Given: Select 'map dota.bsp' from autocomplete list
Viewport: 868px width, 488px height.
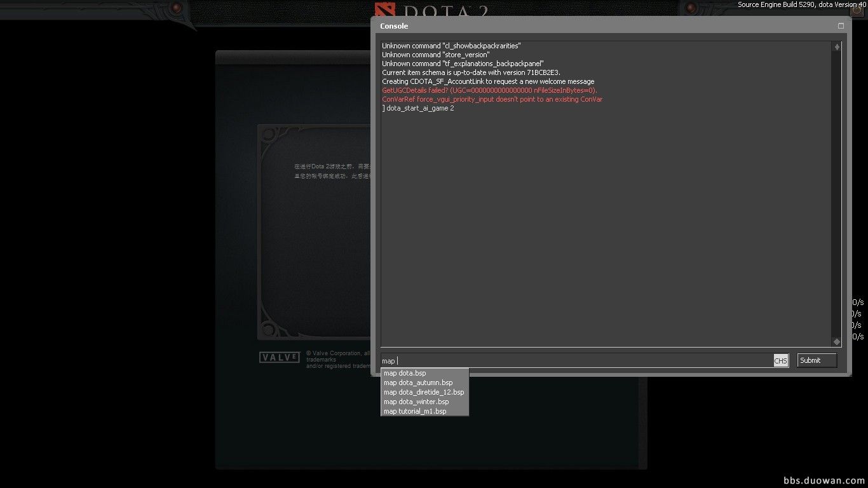Looking at the screenshot, I should tap(405, 374).
